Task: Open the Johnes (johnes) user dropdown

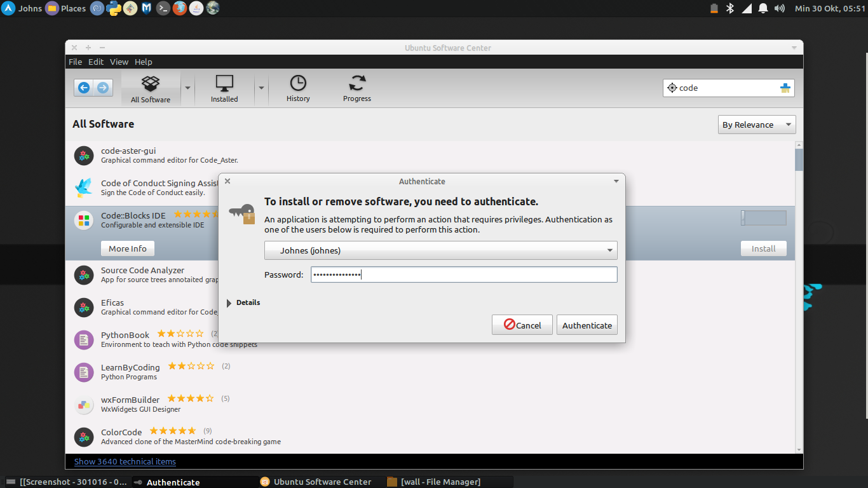Action: coord(440,250)
